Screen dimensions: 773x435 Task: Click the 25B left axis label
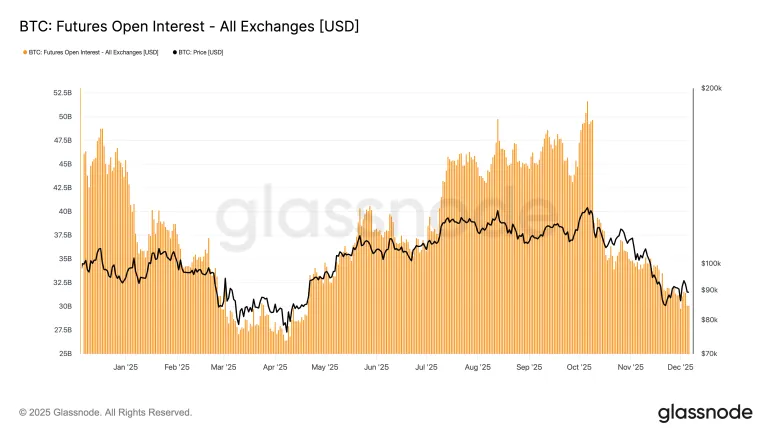pyautogui.click(x=65, y=354)
